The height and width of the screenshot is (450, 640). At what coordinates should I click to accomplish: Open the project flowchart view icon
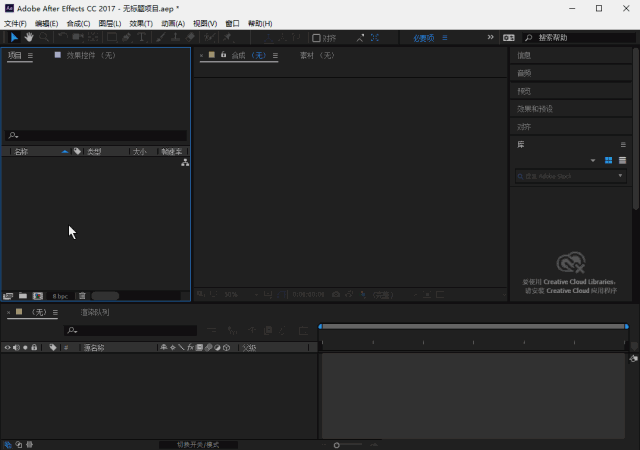pyautogui.click(x=185, y=162)
